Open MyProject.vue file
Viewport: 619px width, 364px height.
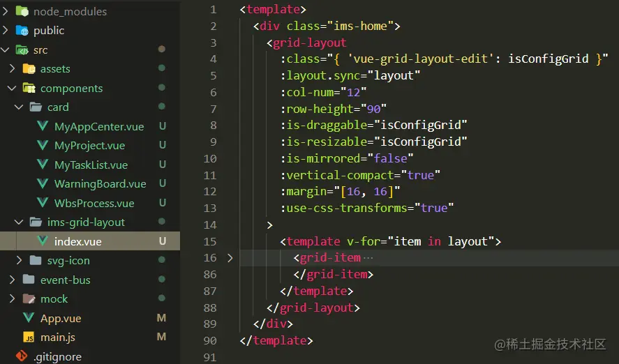[89, 146]
